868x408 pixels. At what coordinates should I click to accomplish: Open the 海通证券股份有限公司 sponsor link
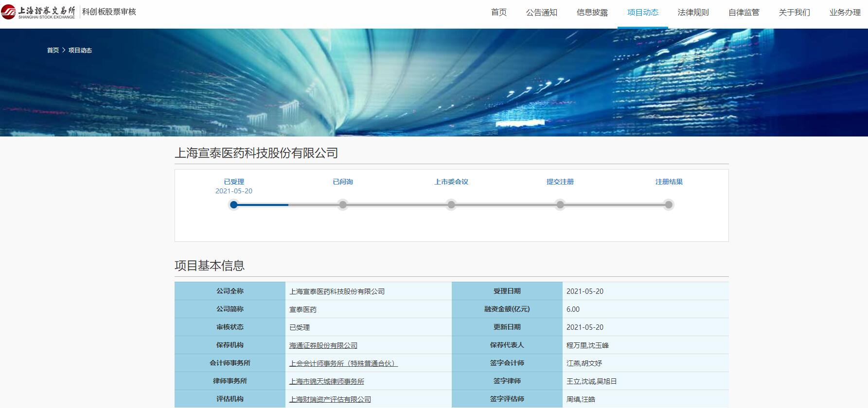pos(323,345)
